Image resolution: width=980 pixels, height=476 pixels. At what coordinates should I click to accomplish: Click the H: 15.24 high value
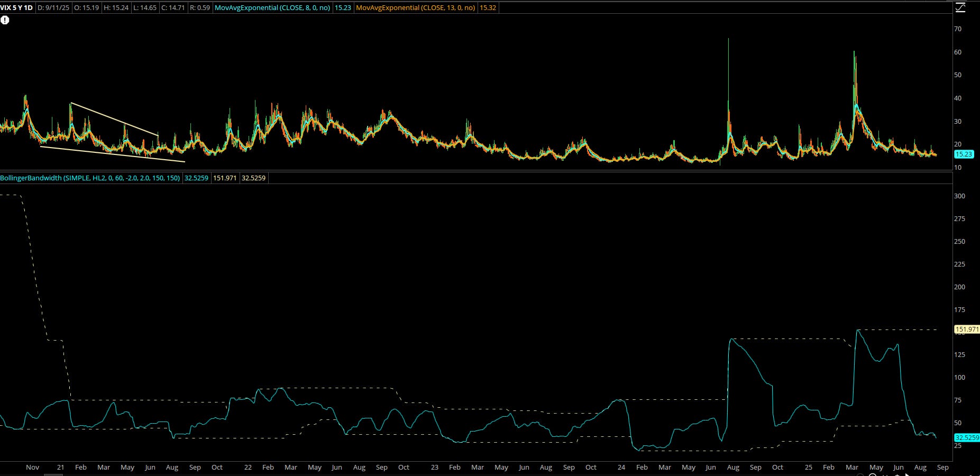pos(116,8)
